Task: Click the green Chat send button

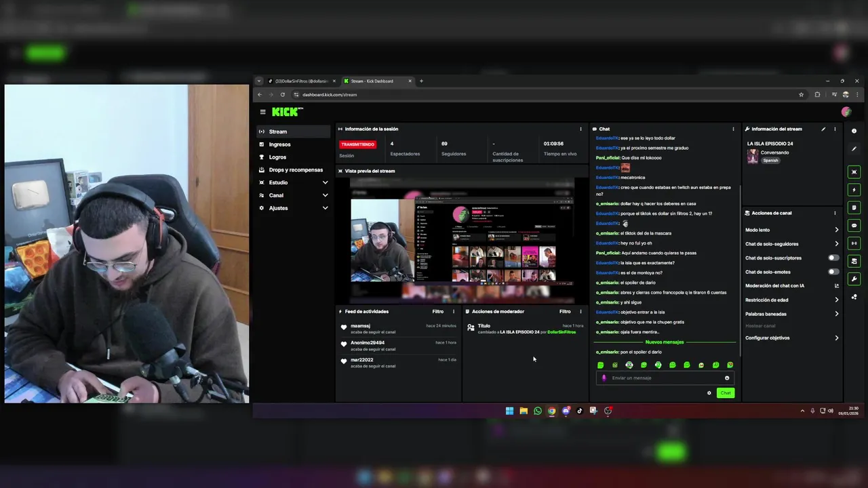Action: [726, 393]
